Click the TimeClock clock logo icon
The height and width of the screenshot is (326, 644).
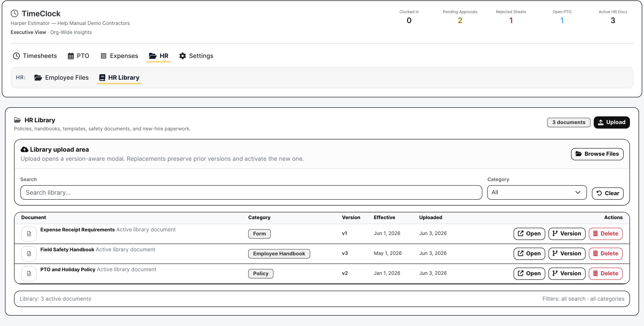click(14, 14)
